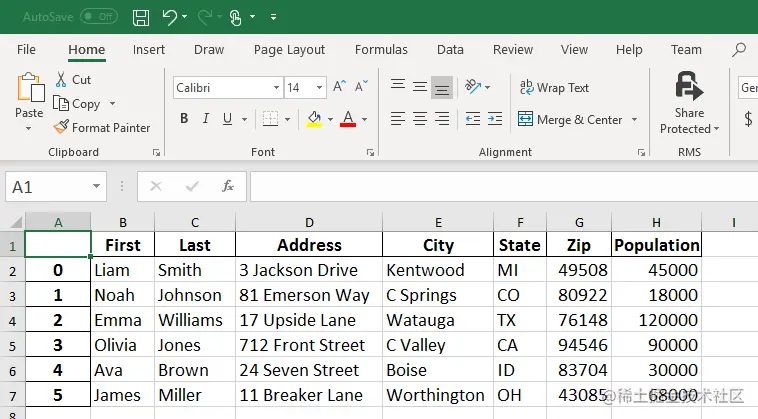Open Share Protected menu

coord(689,103)
